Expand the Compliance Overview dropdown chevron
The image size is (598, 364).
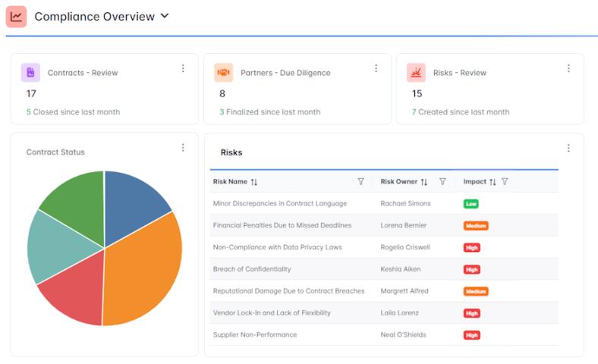point(165,16)
